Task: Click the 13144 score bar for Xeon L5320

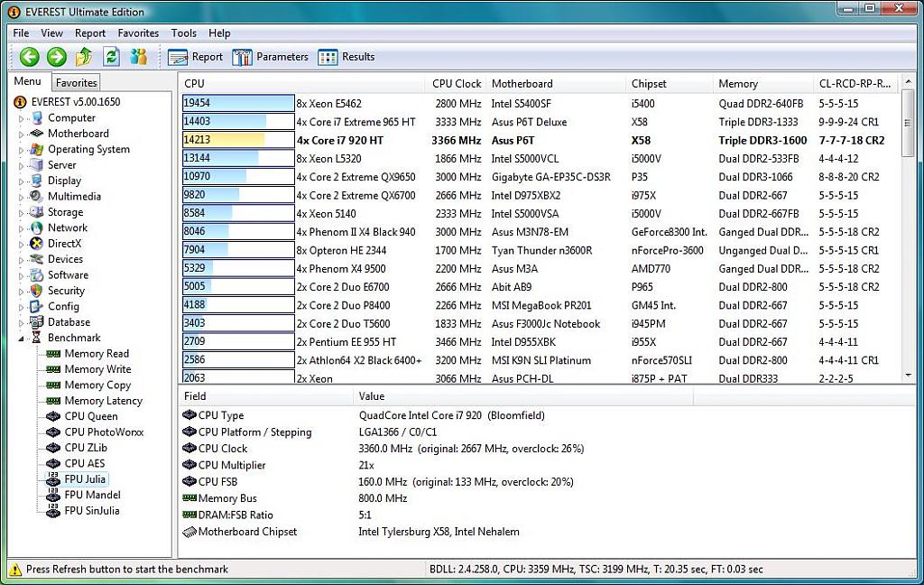Action: click(x=238, y=158)
